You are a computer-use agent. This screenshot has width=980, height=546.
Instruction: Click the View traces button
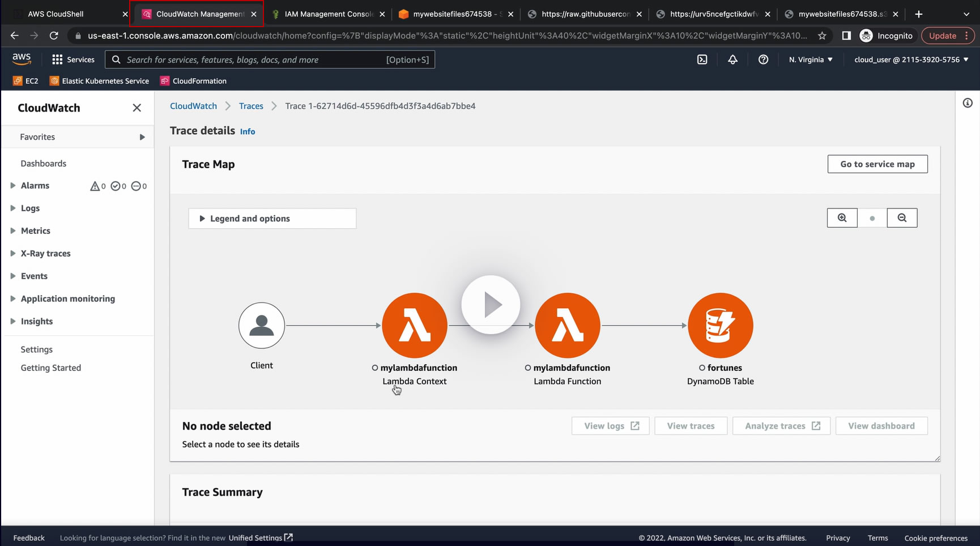(691, 426)
